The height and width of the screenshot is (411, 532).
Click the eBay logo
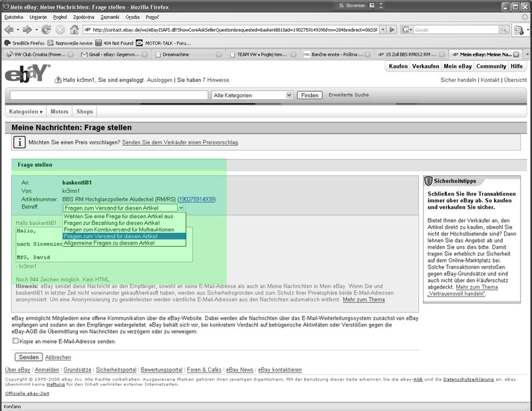(x=27, y=73)
